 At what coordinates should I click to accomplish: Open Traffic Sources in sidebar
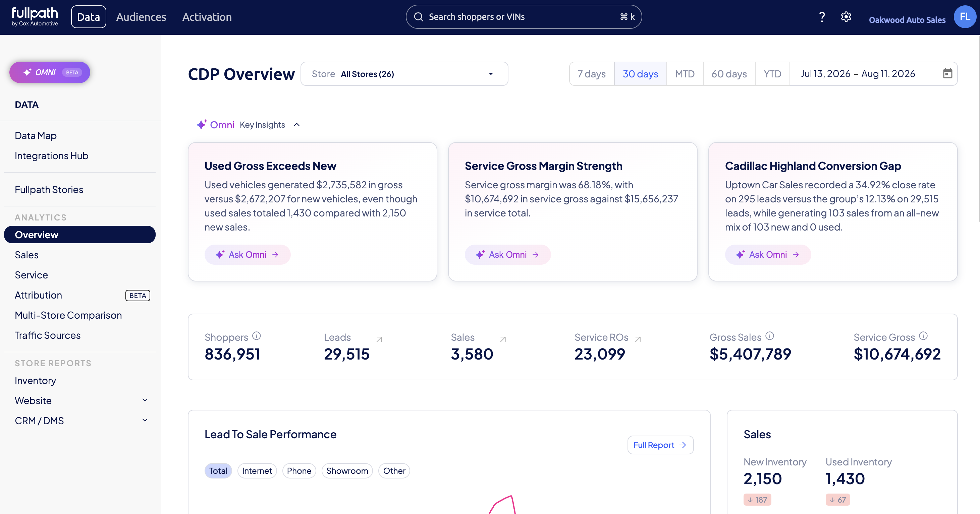(48, 335)
